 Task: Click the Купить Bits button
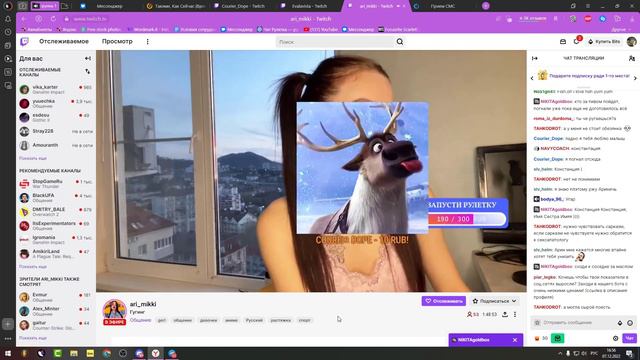point(604,42)
